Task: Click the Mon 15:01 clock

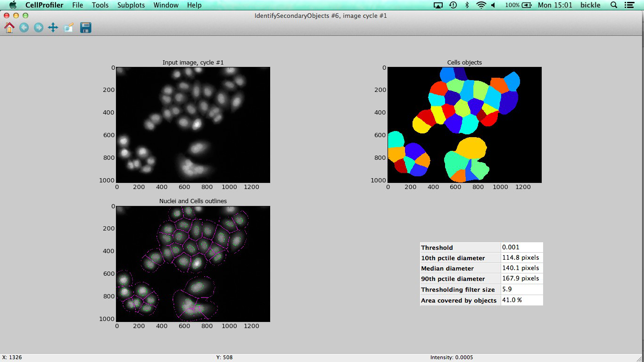Action: [x=555, y=5]
